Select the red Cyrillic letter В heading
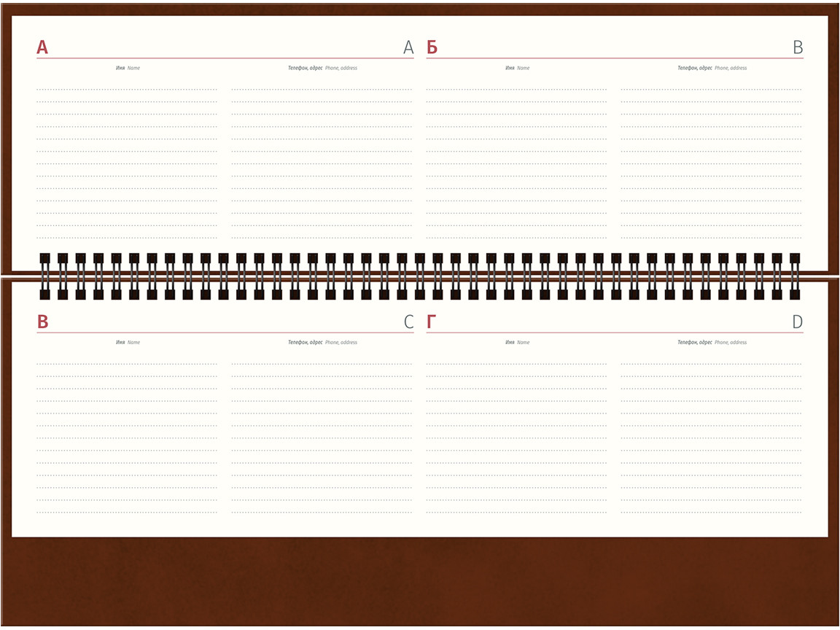 tap(42, 322)
